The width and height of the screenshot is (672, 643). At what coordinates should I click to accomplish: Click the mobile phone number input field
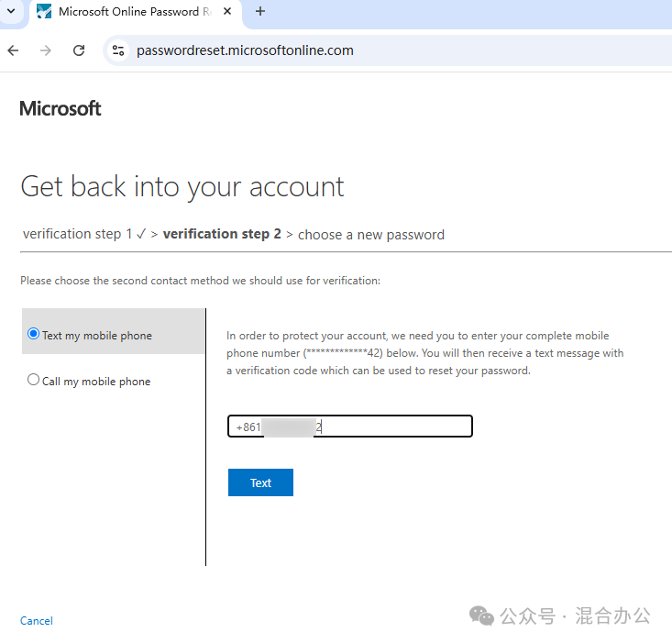tap(350, 427)
